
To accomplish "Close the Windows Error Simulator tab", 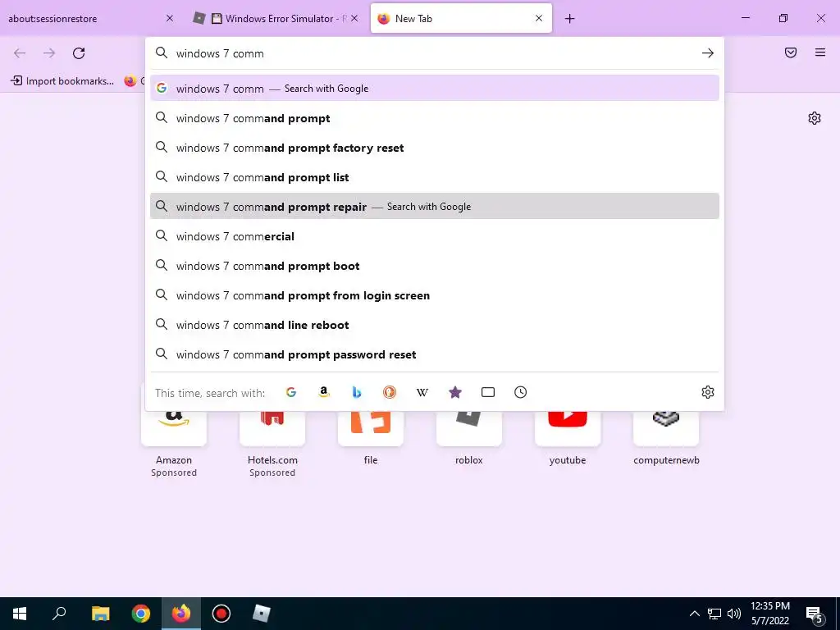I will pos(354,18).
